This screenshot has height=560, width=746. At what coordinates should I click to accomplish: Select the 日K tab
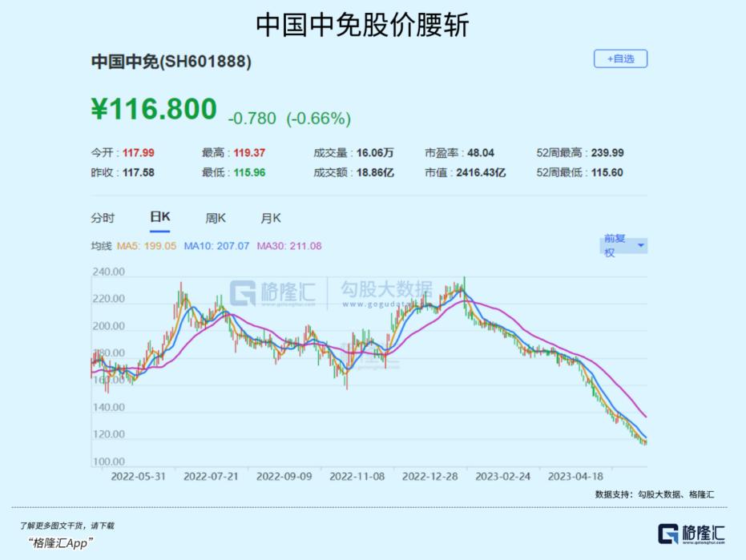pyautogui.click(x=160, y=217)
